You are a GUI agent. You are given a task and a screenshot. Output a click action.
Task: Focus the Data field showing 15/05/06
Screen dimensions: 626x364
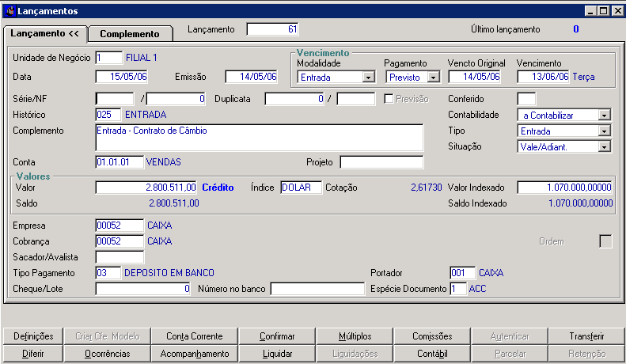coord(122,77)
